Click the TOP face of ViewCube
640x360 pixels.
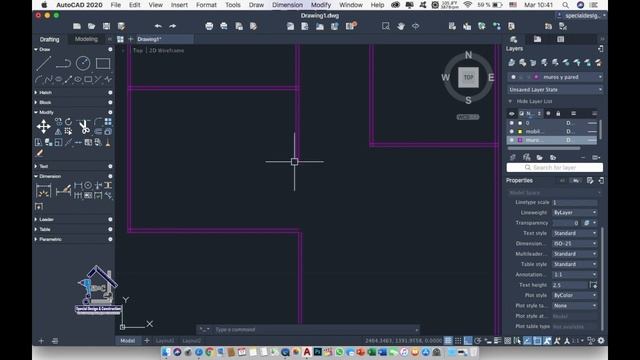pyautogui.click(x=468, y=77)
